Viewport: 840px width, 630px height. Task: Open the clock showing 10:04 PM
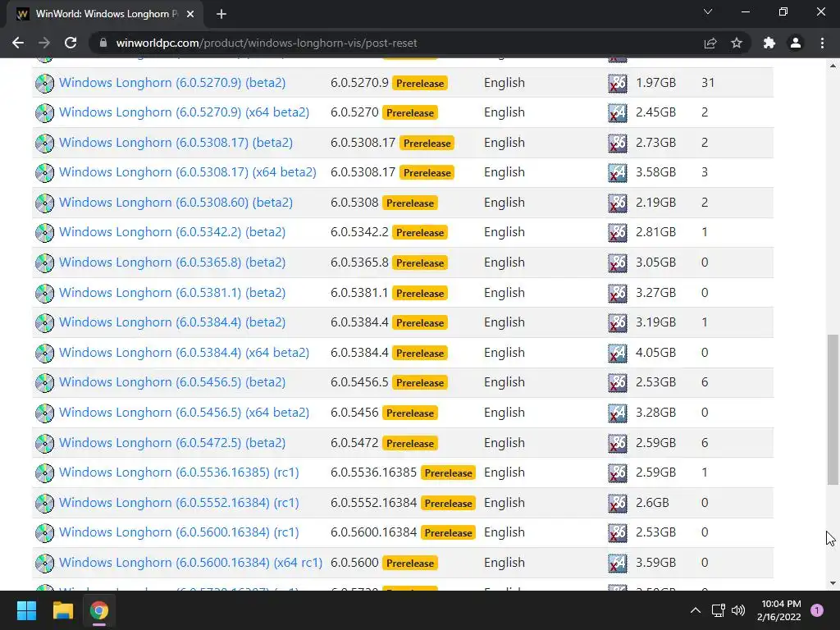pyautogui.click(x=779, y=610)
